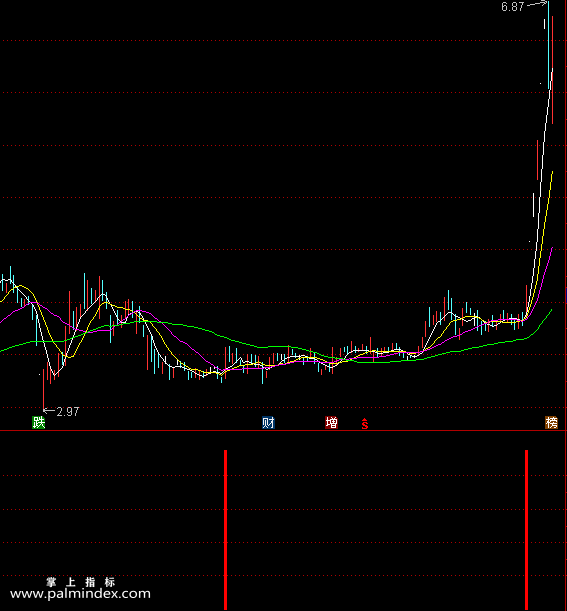Open the blue 财 info marker

click(x=268, y=422)
